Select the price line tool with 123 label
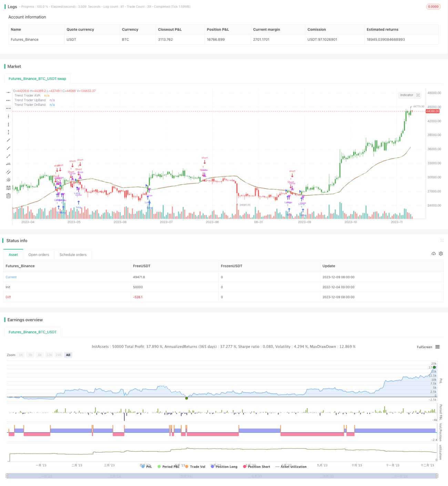The height and width of the screenshot is (486, 448). [8, 164]
